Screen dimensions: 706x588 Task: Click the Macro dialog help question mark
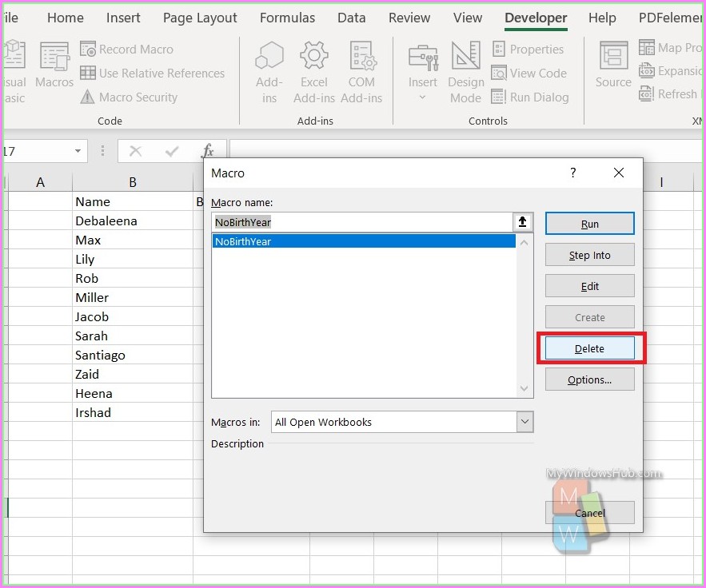point(572,173)
